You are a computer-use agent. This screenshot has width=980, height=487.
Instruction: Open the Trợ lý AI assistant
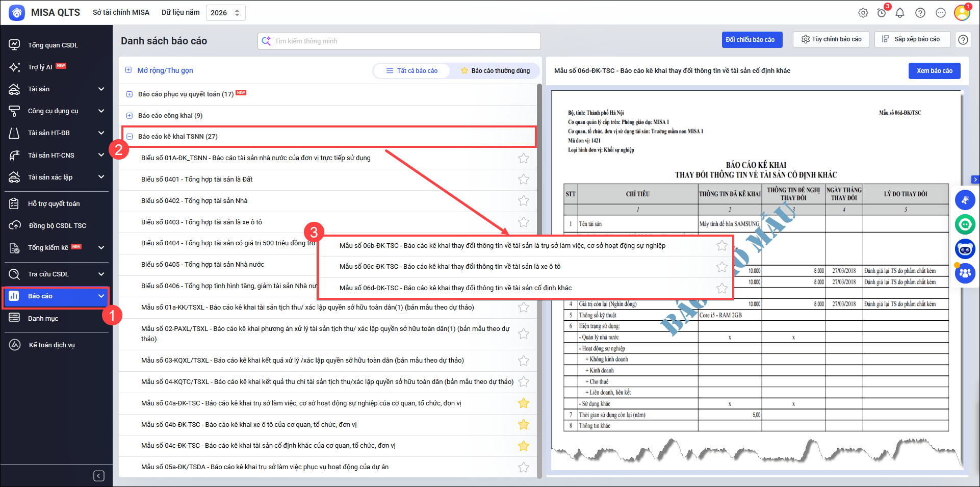(x=40, y=67)
